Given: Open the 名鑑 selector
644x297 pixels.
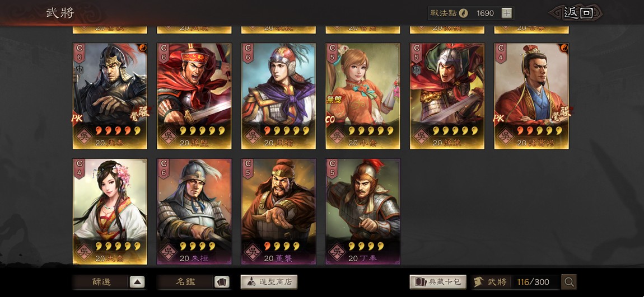Looking at the screenshot, I should [185, 282].
